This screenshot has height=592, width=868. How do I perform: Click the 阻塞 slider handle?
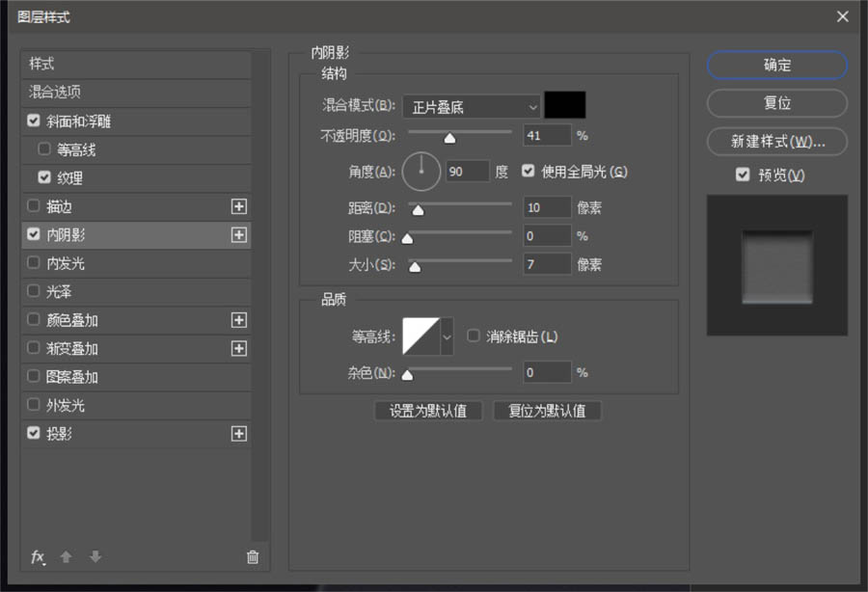coord(407,238)
